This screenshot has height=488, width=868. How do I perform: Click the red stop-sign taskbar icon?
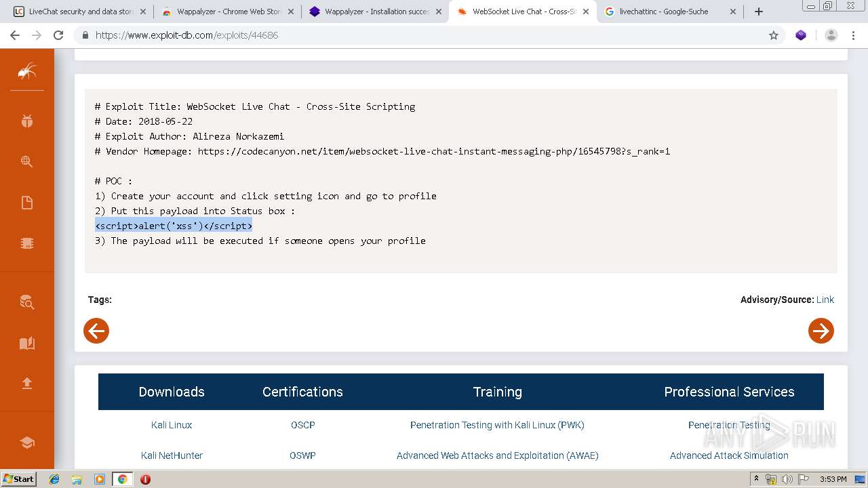tap(145, 479)
